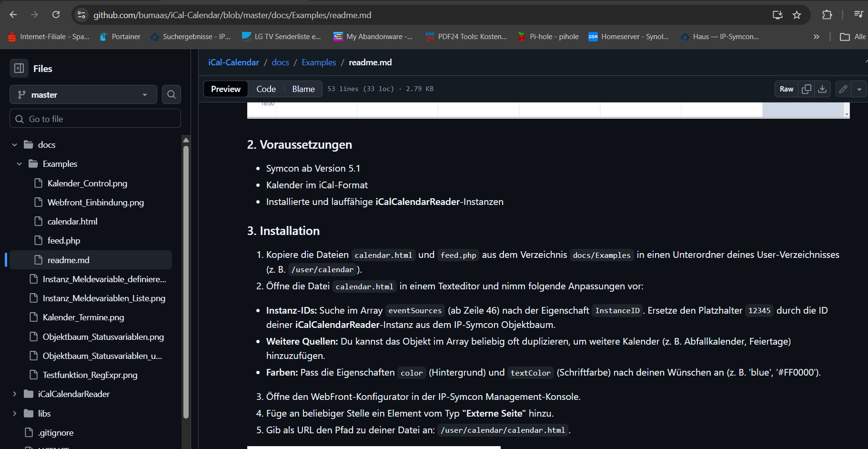Click the Raw button
The width and height of the screenshot is (868, 449).
tap(786, 89)
